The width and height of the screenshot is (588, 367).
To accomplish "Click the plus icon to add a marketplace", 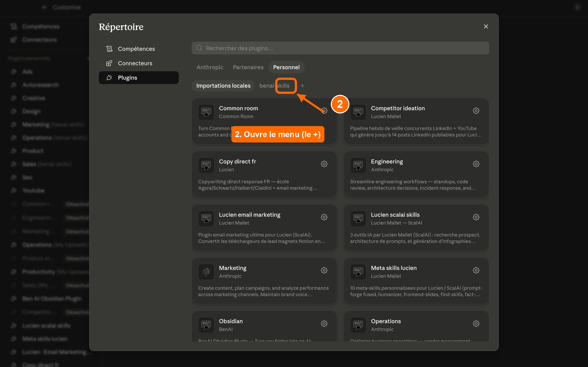I will [x=302, y=86].
